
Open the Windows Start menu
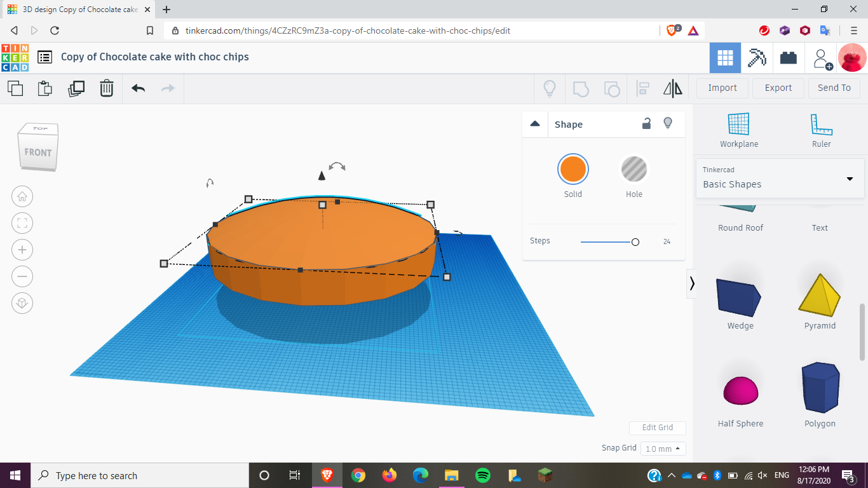[15, 475]
